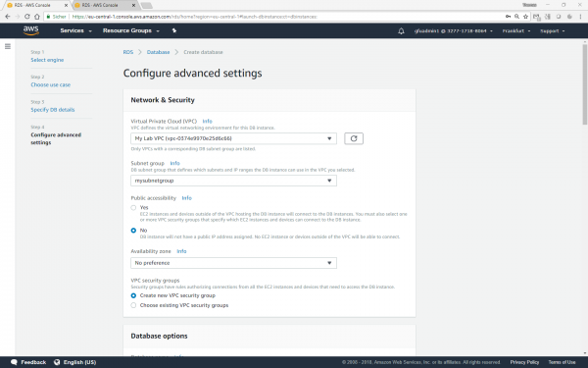The height and width of the screenshot is (368, 588).
Task: Reload the page
Action: tap(27, 17)
